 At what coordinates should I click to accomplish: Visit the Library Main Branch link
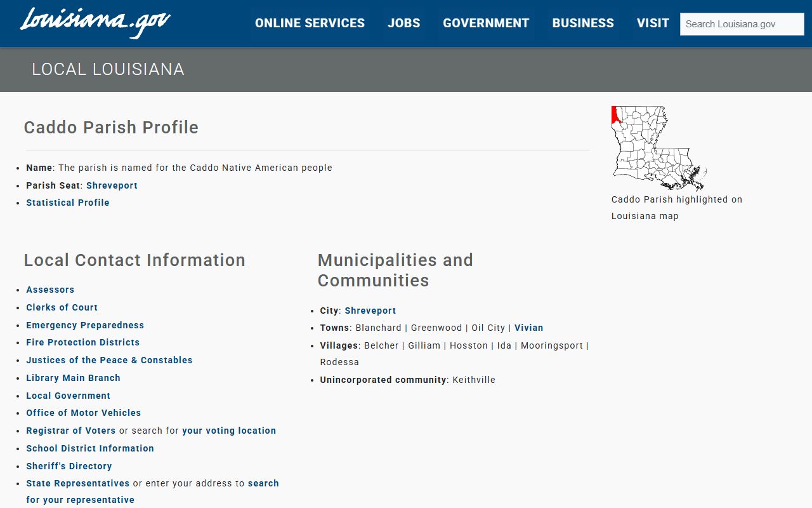point(73,378)
